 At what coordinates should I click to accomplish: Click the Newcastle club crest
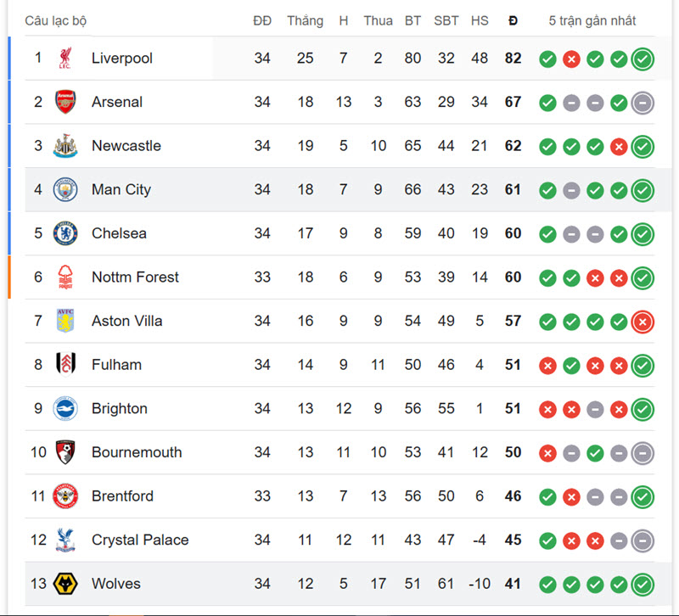65,146
